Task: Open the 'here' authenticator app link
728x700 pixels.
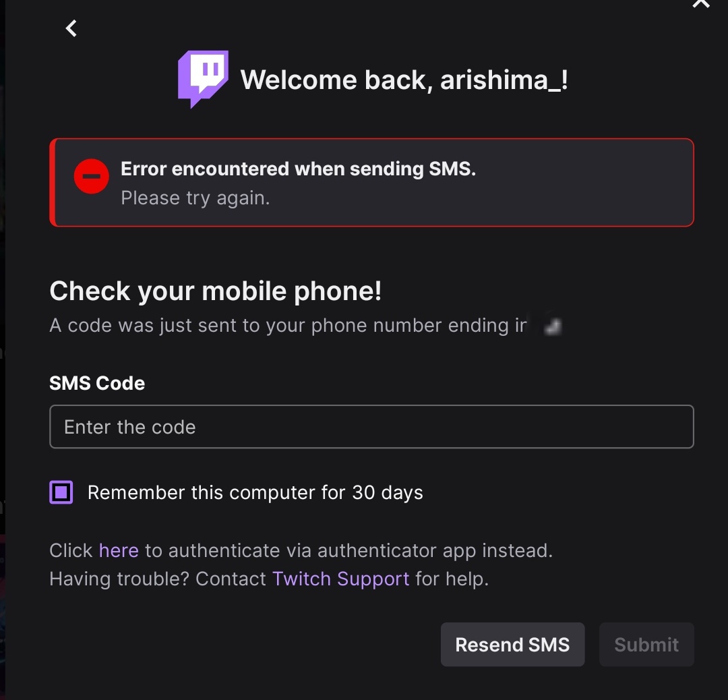Action: tap(119, 550)
